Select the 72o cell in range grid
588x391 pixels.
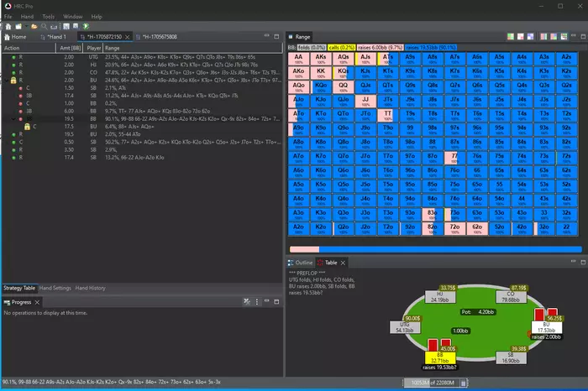454,228
